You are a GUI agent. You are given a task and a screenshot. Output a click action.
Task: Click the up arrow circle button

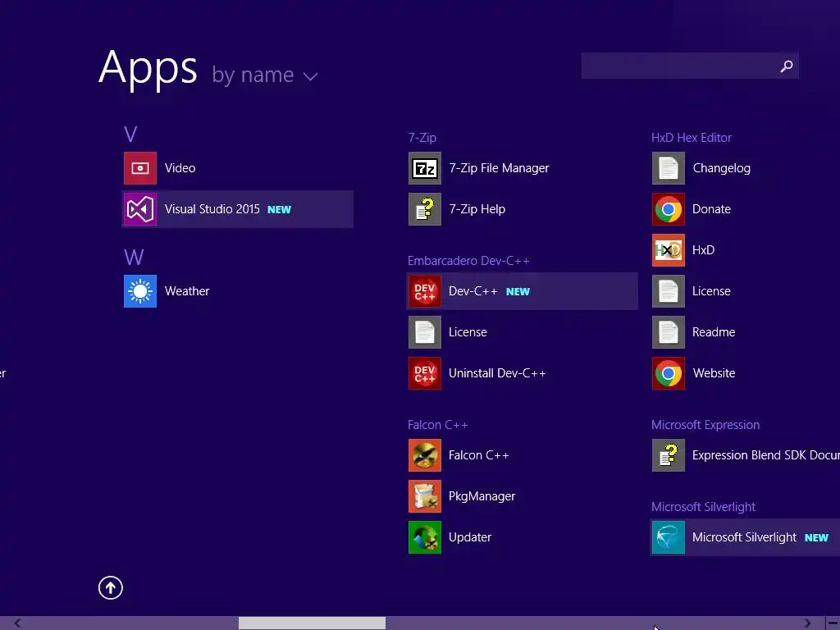coord(111,587)
